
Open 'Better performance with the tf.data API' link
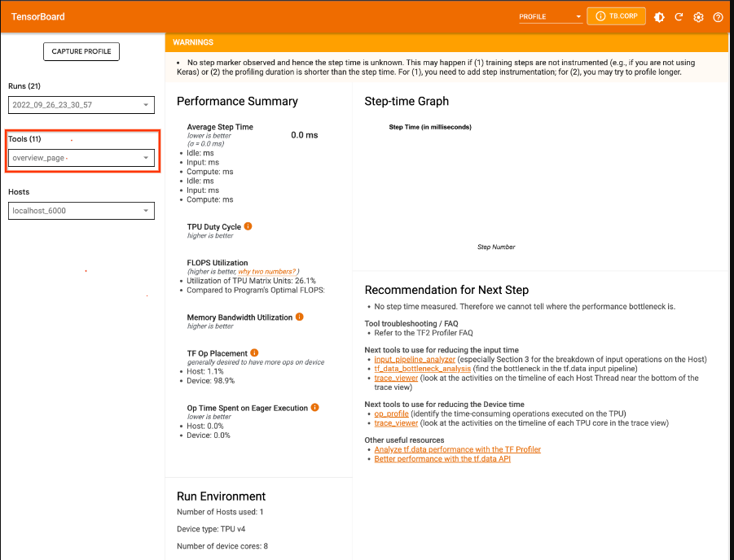click(x=442, y=458)
